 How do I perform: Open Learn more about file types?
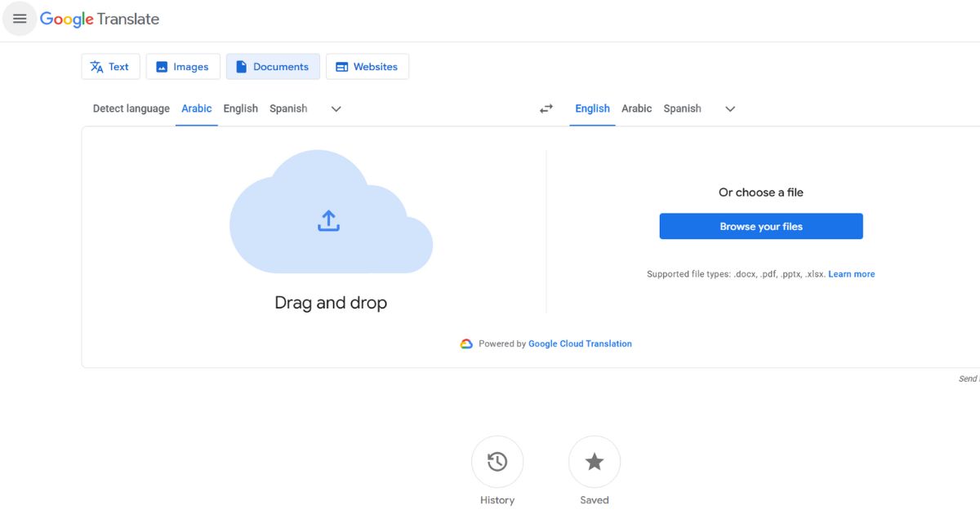point(851,274)
